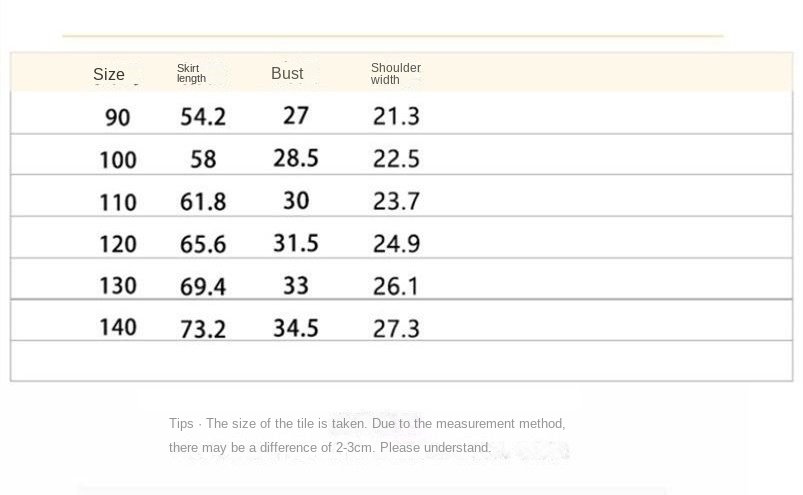Click the size 90 row label
This screenshot has height=495, width=803.
[x=117, y=117]
